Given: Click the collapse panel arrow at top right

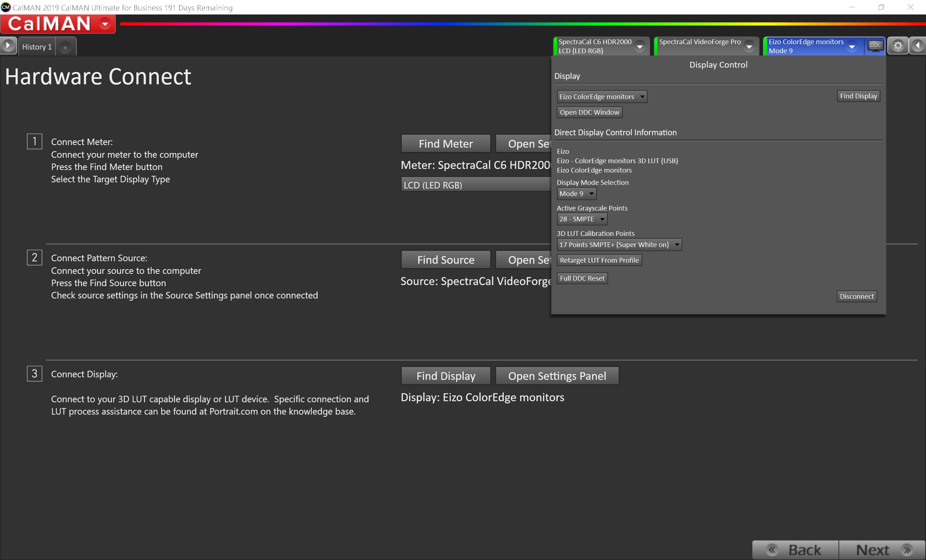Looking at the screenshot, I should pyautogui.click(x=918, y=46).
